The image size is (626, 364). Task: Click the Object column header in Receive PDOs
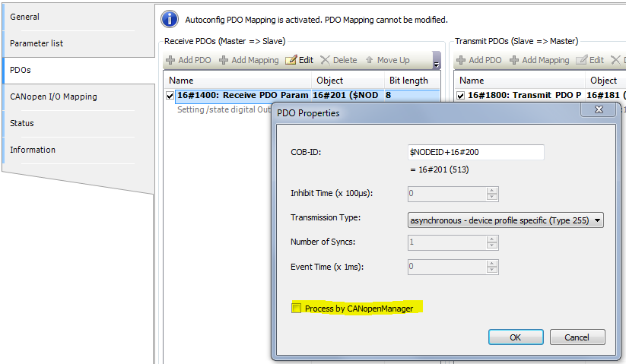click(x=348, y=81)
